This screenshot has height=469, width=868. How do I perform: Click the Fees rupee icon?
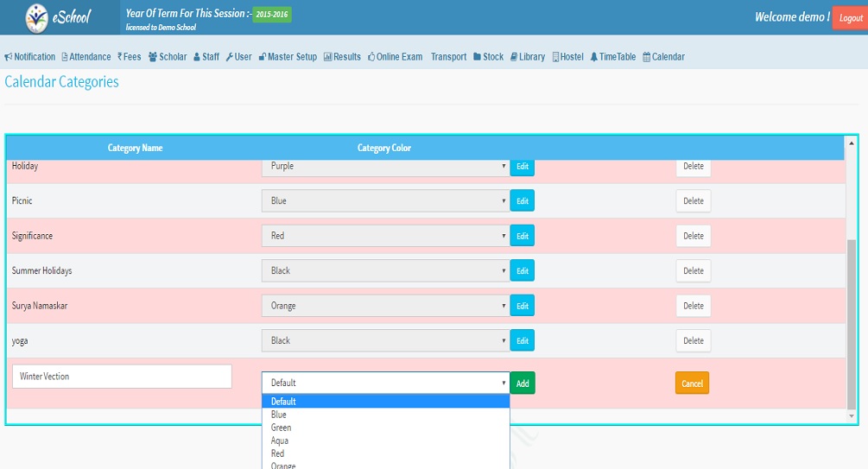[x=120, y=57]
